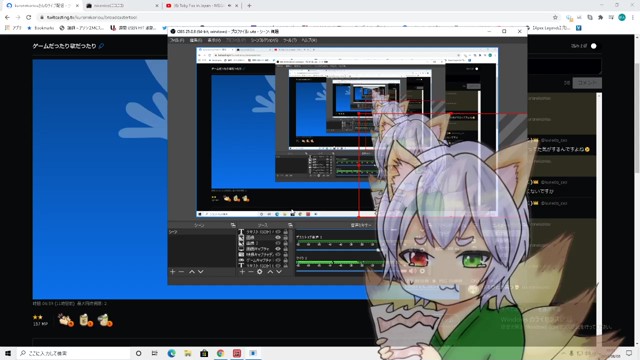The width and height of the screenshot is (640, 360).
Task: Move selected scene up with the arrow
Action: (191, 272)
